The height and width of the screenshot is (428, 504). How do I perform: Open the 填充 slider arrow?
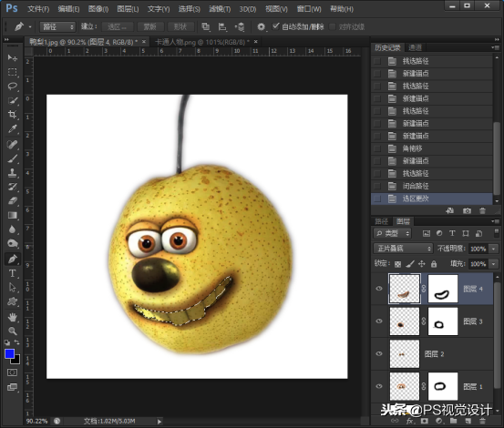tap(493, 264)
